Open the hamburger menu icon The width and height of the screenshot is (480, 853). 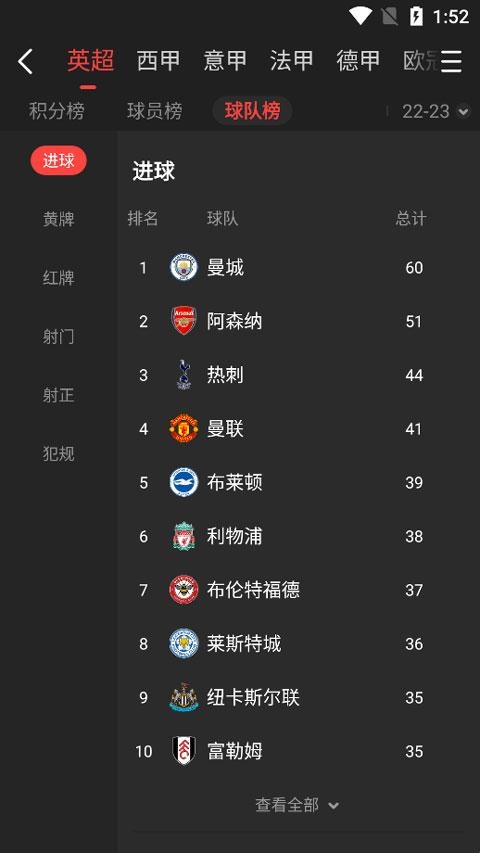[451, 61]
